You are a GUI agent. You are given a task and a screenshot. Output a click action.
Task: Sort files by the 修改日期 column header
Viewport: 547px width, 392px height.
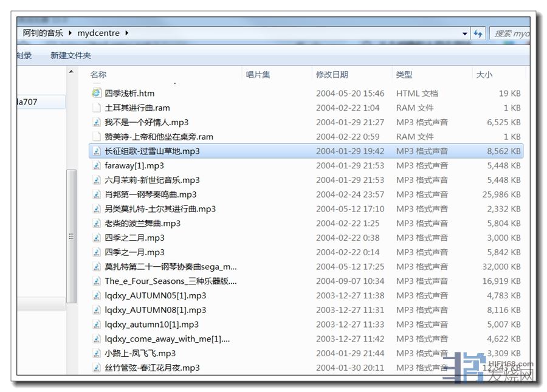pyautogui.click(x=332, y=74)
